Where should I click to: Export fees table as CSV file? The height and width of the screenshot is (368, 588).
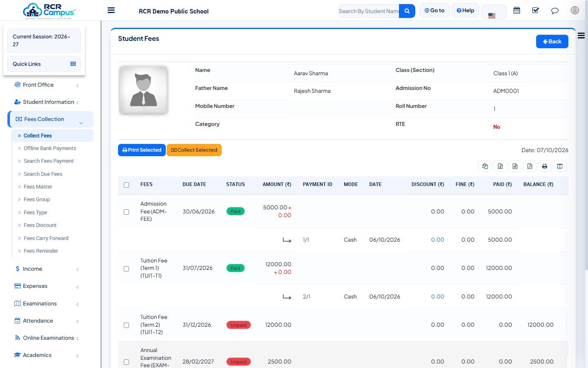[x=515, y=166]
